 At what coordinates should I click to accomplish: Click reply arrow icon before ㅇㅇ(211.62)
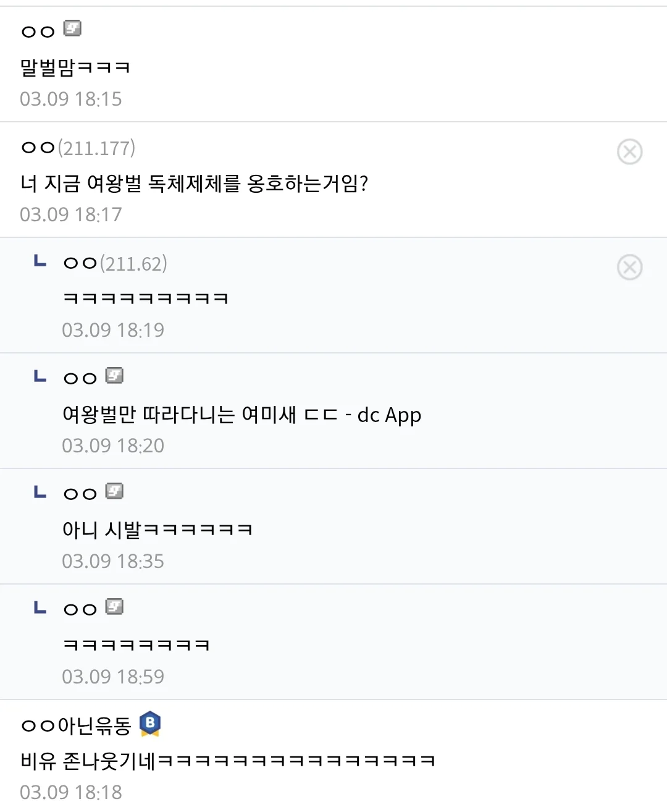click(x=40, y=261)
